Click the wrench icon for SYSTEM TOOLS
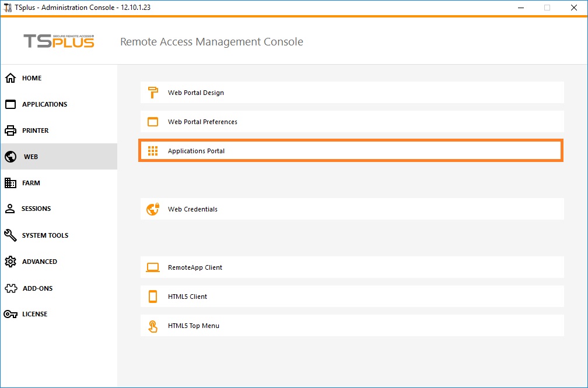The image size is (588, 388). coord(10,235)
